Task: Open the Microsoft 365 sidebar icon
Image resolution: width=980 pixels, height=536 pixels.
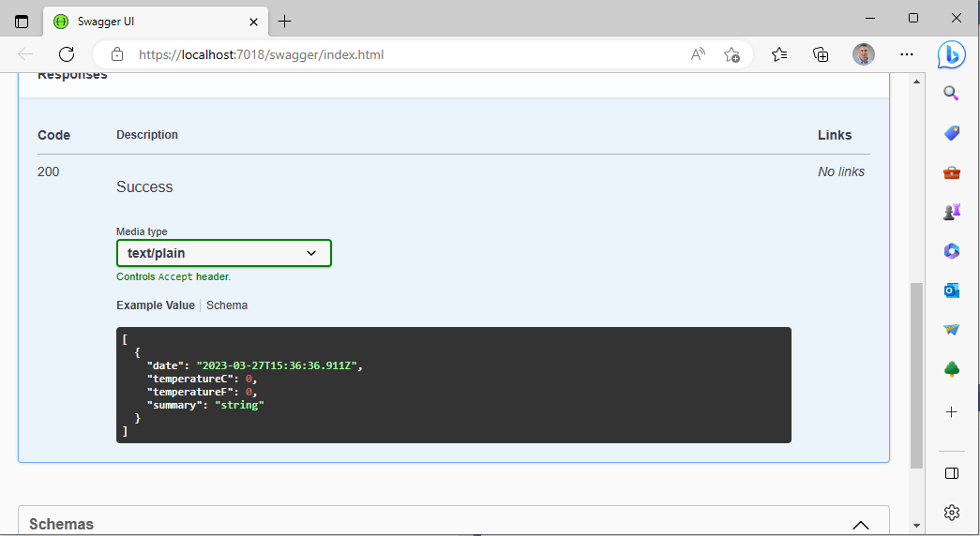Action: pyautogui.click(x=951, y=251)
